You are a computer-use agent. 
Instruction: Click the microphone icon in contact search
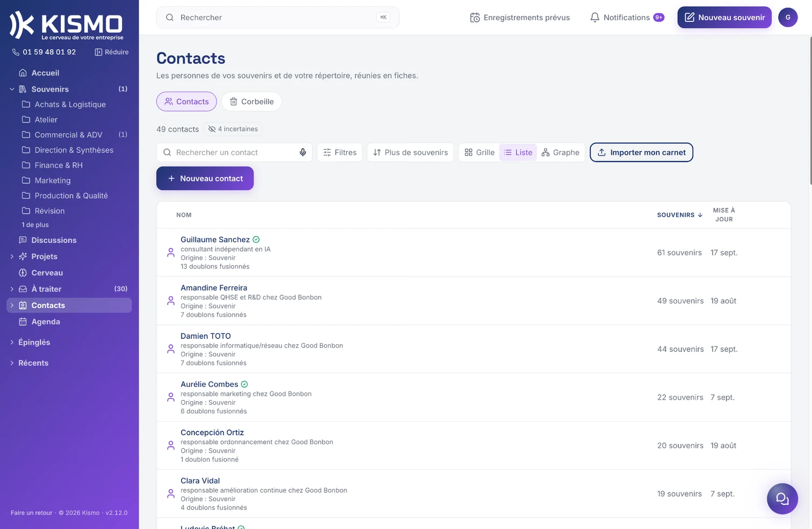tap(303, 153)
